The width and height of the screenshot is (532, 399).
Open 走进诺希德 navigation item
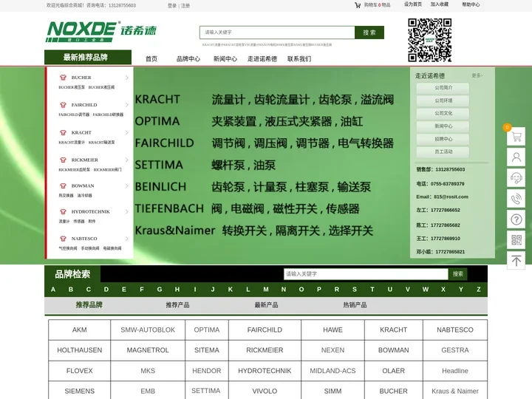point(262,58)
